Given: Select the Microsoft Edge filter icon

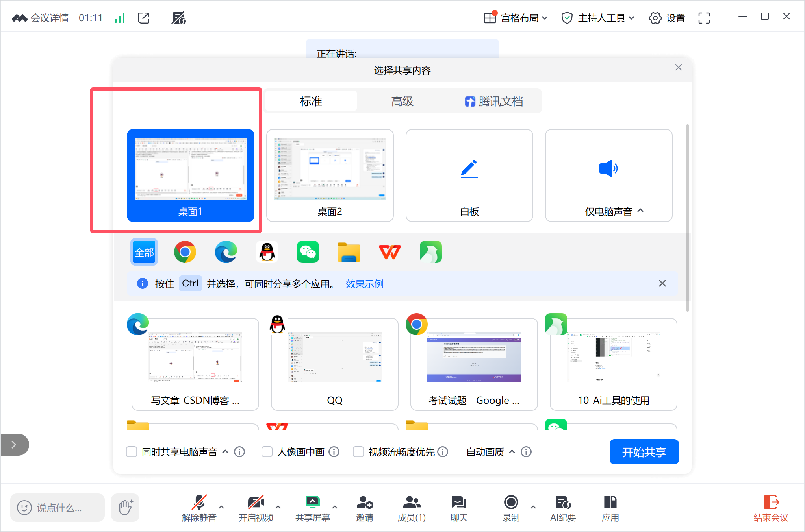Looking at the screenshot, I should point(226,252).
